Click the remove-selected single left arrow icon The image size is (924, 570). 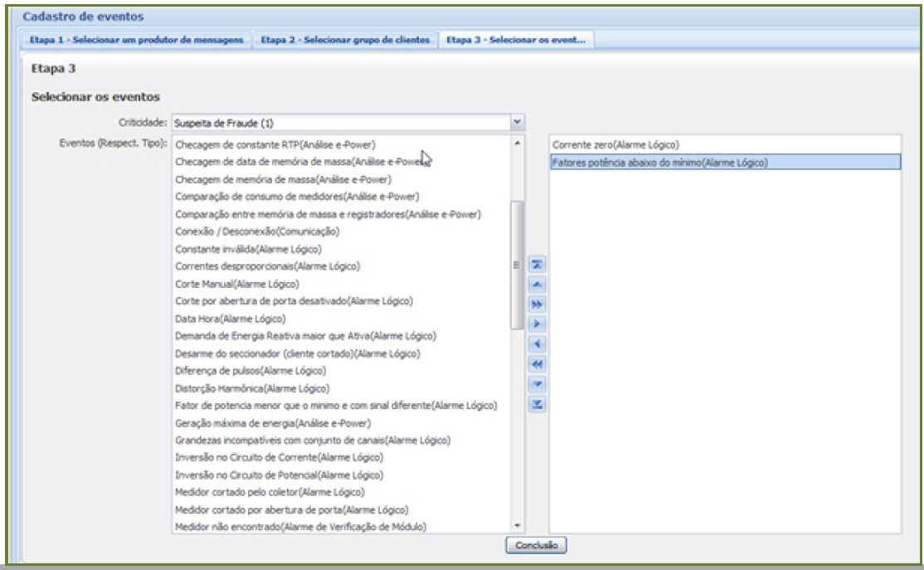coord(537,344)
